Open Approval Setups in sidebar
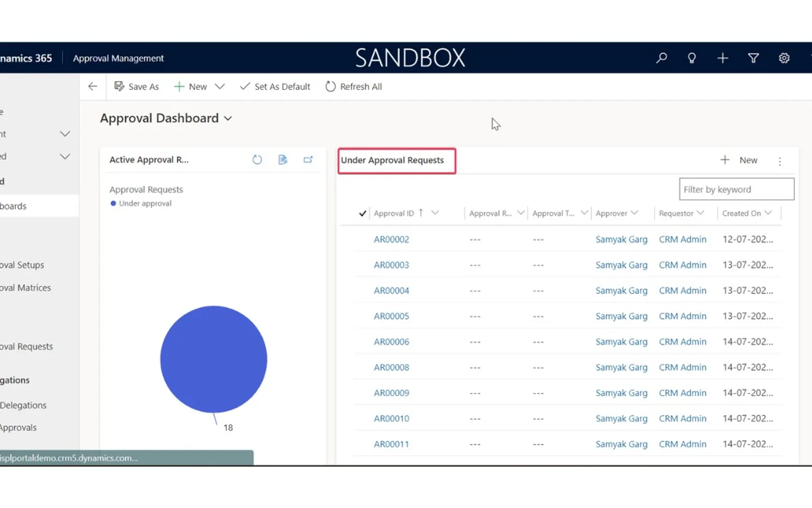The height and width of the screenshot is (508, 812). 22,265
